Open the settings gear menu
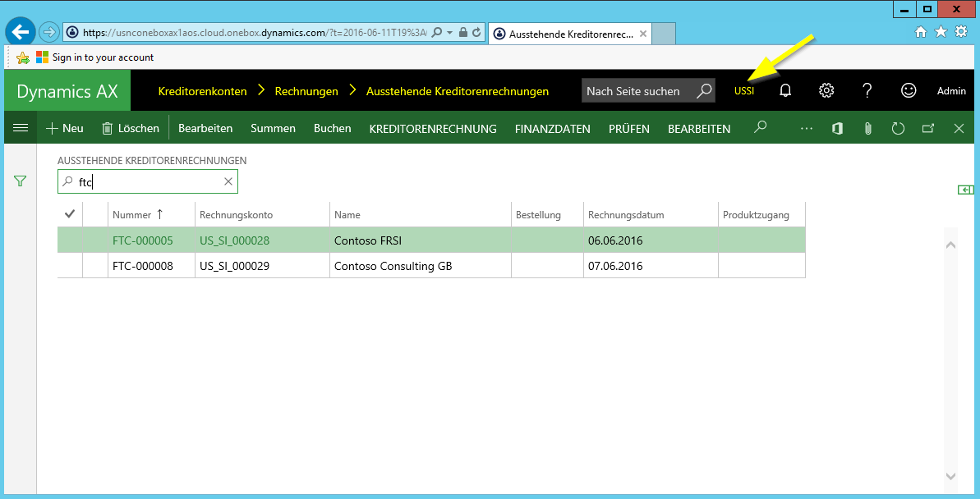 click(826, 91)
